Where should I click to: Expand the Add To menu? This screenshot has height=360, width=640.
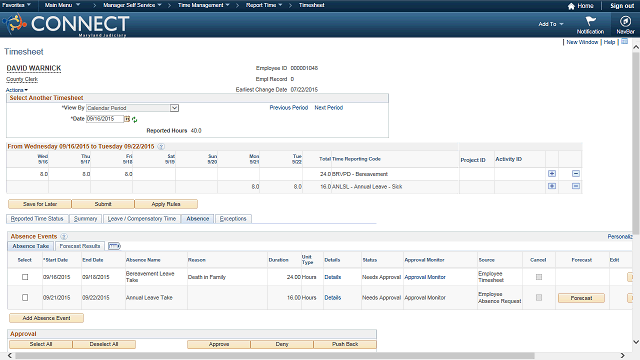(x=551, y=24)
